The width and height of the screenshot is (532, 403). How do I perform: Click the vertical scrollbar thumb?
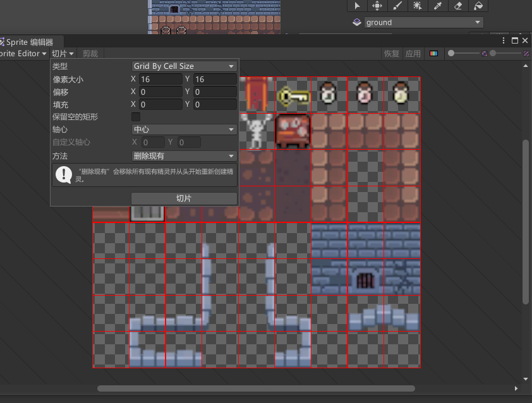[x=526, y=222]
